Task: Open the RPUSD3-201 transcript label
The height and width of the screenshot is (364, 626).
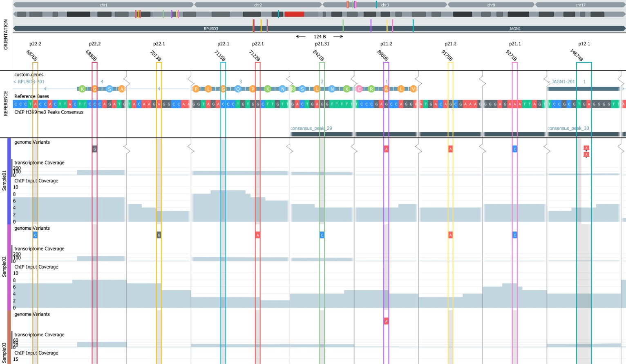Action: click(x=29, y=82)
